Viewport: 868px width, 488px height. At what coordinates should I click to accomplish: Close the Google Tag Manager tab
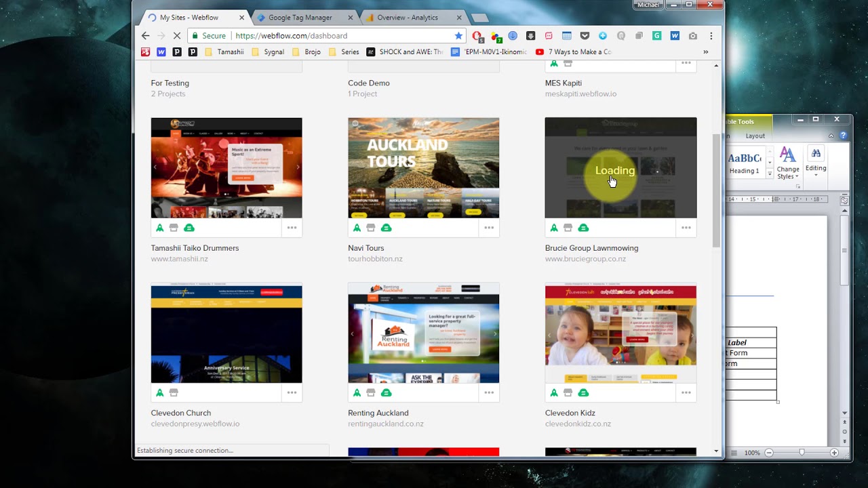(x=351, y=18)
